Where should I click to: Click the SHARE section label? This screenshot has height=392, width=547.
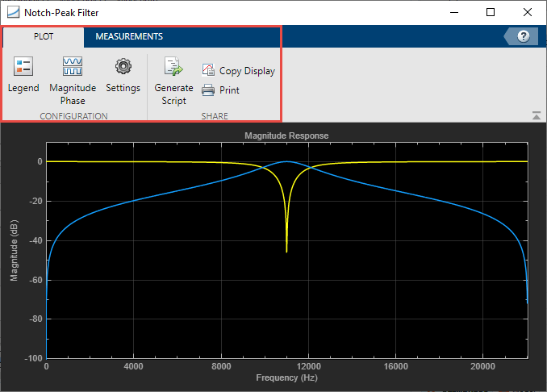click(x=215, y=116)
